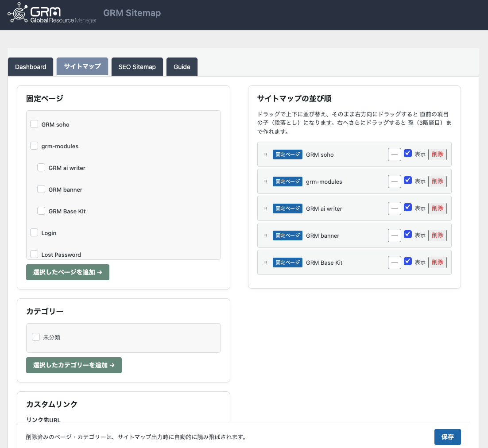
Task: Click the サイトマップの並び順 heading
Action: click(x=294, y=99)
